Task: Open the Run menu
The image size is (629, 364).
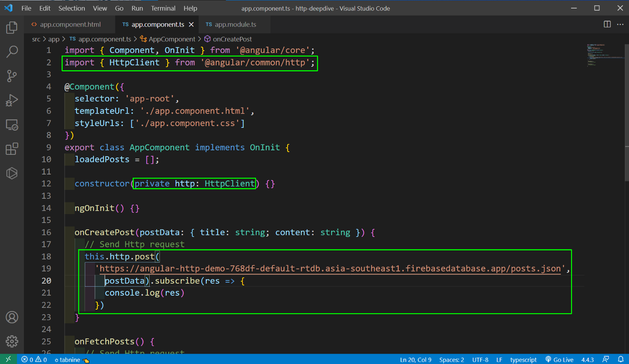Action: (x=137, y=8)
